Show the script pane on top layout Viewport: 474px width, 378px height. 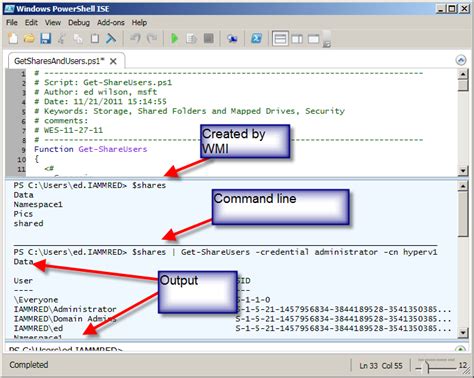(280, 39)
